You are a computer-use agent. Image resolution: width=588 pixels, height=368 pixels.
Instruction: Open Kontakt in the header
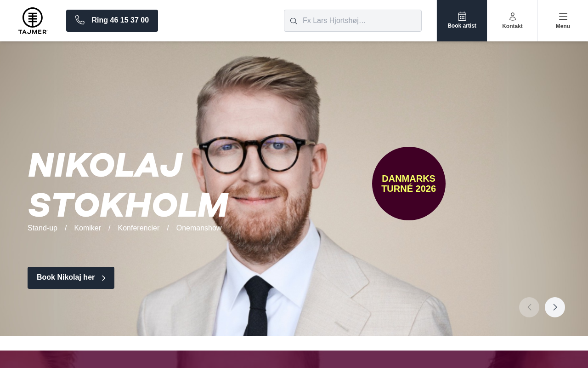click(512, 21)
